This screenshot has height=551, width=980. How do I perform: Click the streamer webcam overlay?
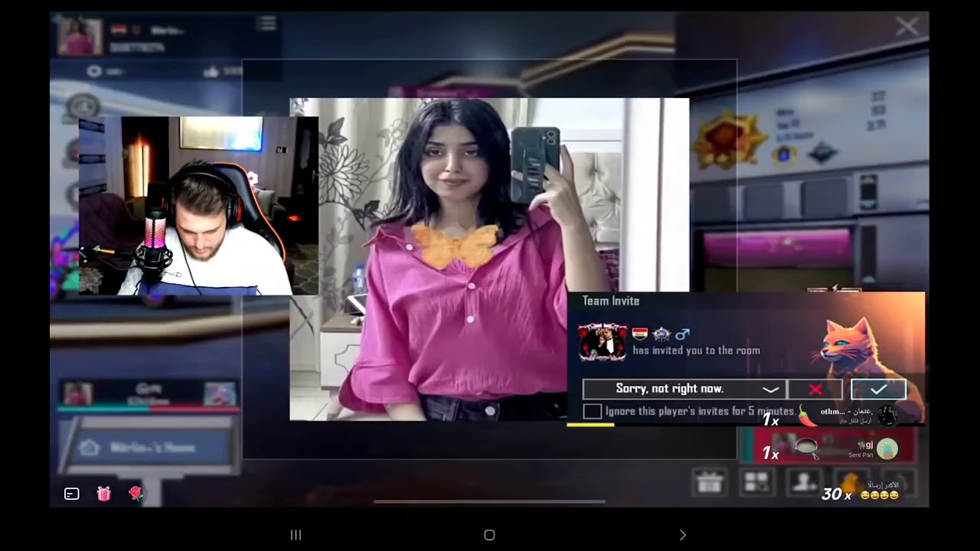(x=198, y=206)
